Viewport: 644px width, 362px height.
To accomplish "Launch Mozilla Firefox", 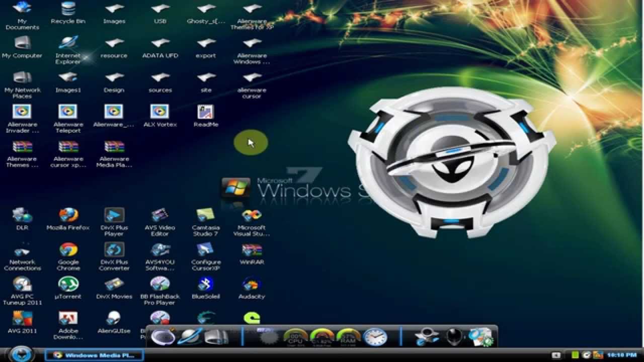I will tap(68, 219).
